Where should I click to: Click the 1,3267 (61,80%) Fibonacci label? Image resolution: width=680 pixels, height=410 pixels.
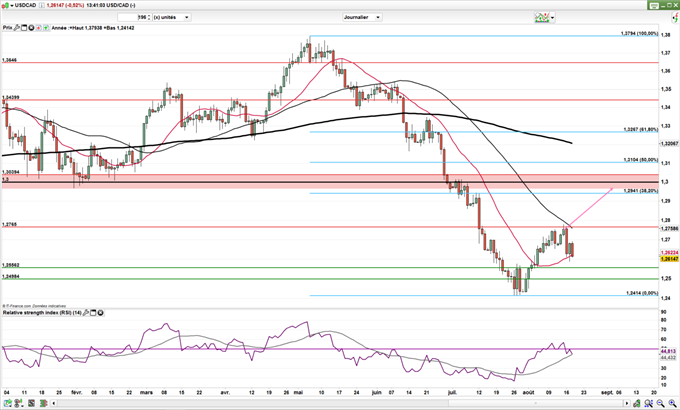point(641,129)
